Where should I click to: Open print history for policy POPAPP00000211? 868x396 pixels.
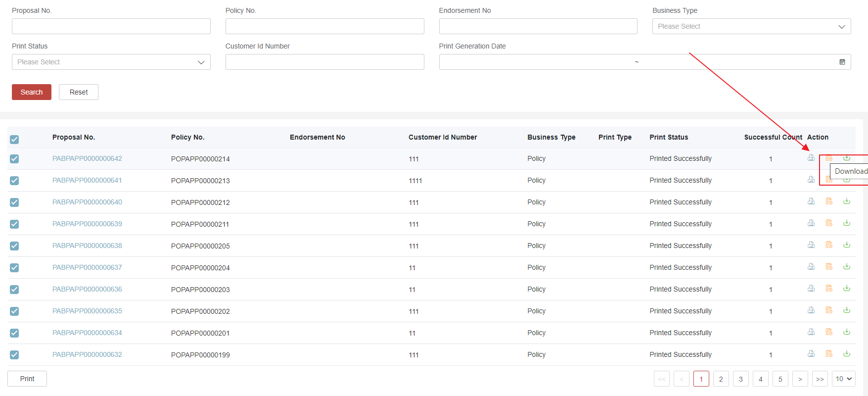tap(828, 223)
